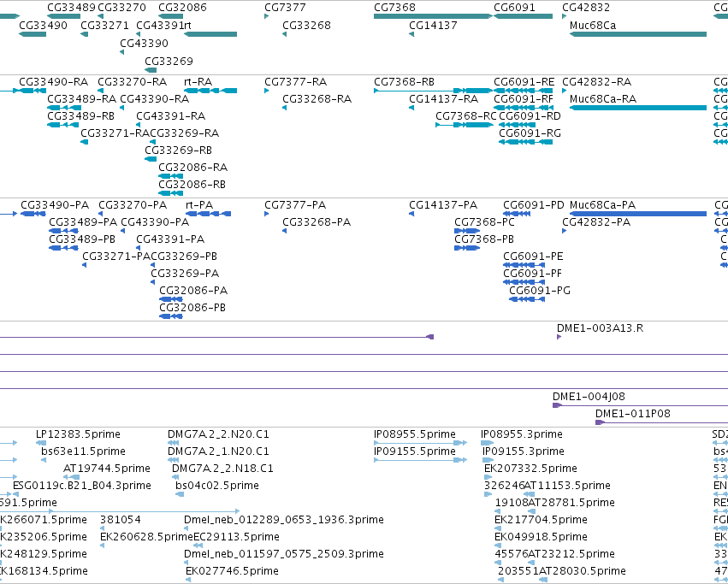Click the bs04c02.5prime EST label
728x584 pixels.
click(x=217, y=485)
